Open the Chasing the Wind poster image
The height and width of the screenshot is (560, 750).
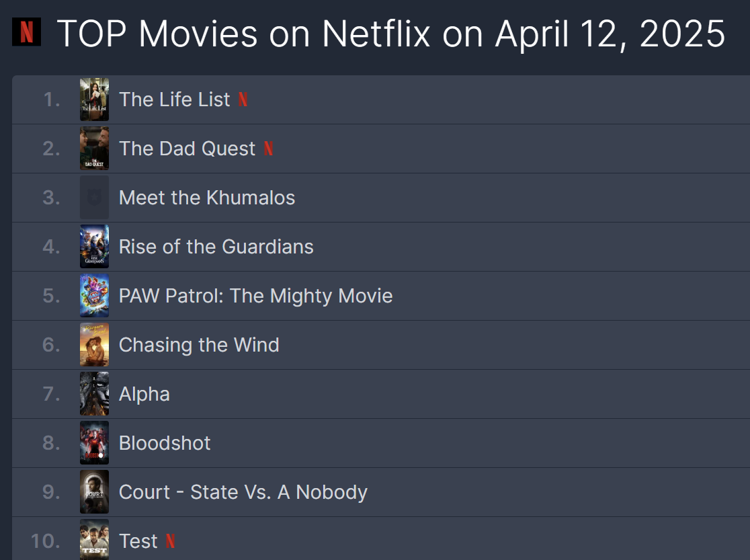(x=94, y=345)
